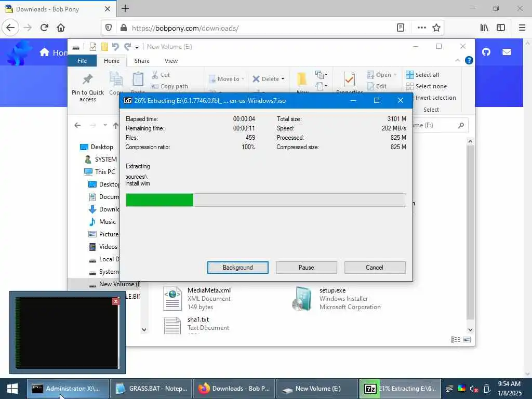Click Copy path in ribbon
This screenshot has height=399, width=532.
tap(169, 86)
